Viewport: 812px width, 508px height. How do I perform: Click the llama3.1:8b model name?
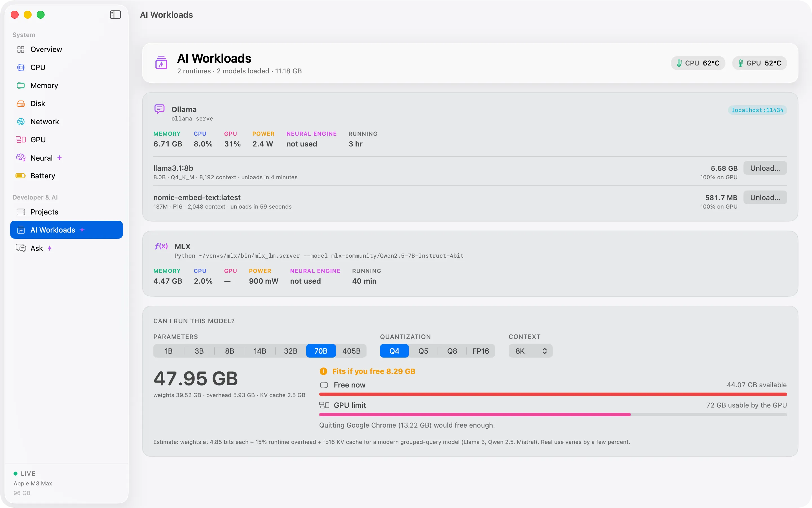173,168
